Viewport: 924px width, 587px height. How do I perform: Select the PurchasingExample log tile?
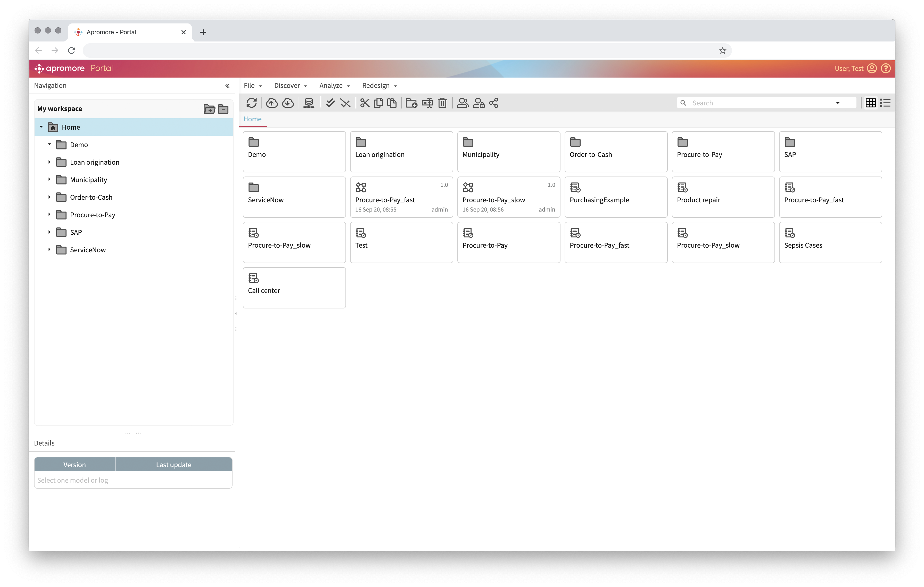616,197
